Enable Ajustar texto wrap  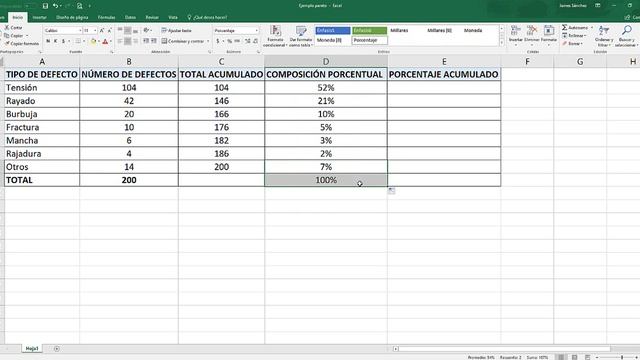[176, 31]
